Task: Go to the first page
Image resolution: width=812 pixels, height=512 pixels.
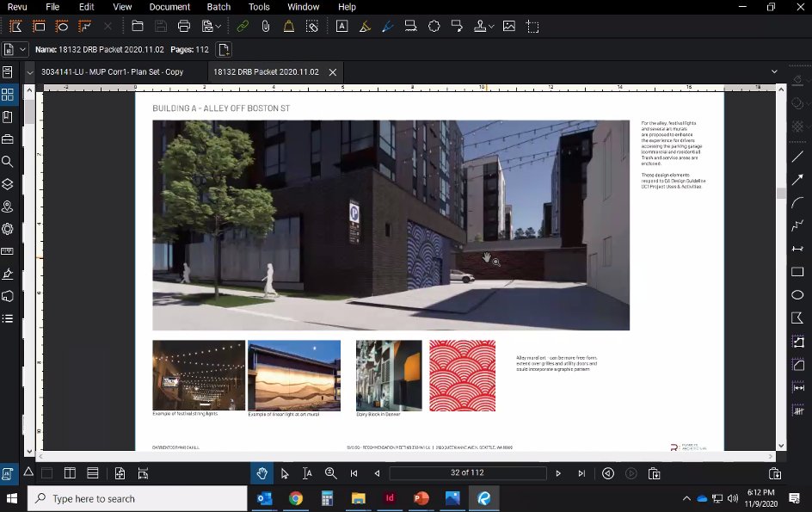Action: 354,473
